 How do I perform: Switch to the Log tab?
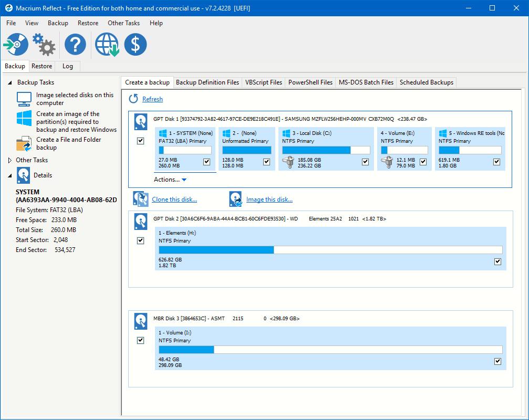coord(68,66)
